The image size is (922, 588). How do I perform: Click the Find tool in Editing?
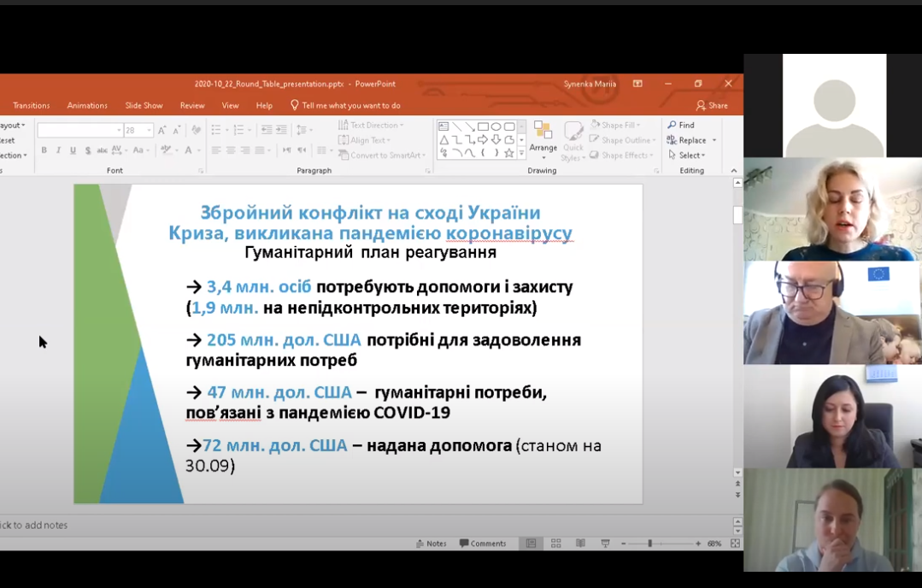(x=682, y=125)
